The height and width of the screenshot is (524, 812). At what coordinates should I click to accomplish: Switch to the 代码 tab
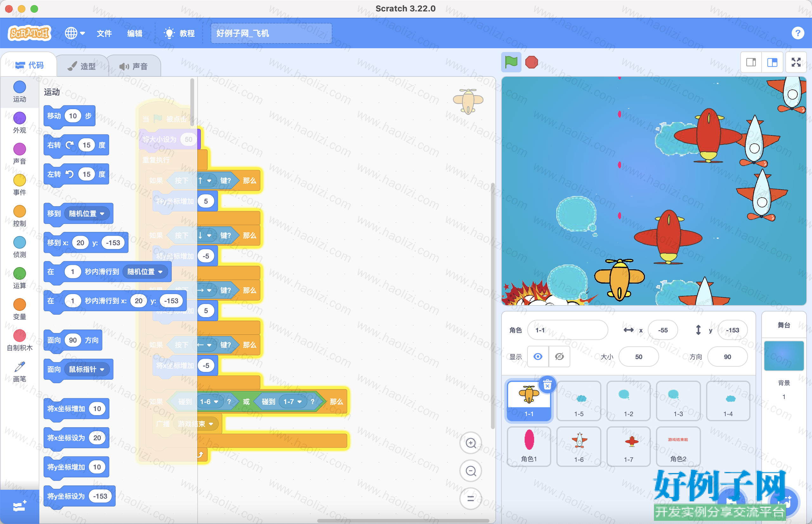click(29, 65)
